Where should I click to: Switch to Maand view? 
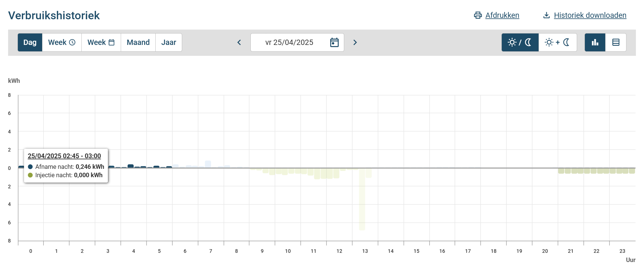point(138,42)
